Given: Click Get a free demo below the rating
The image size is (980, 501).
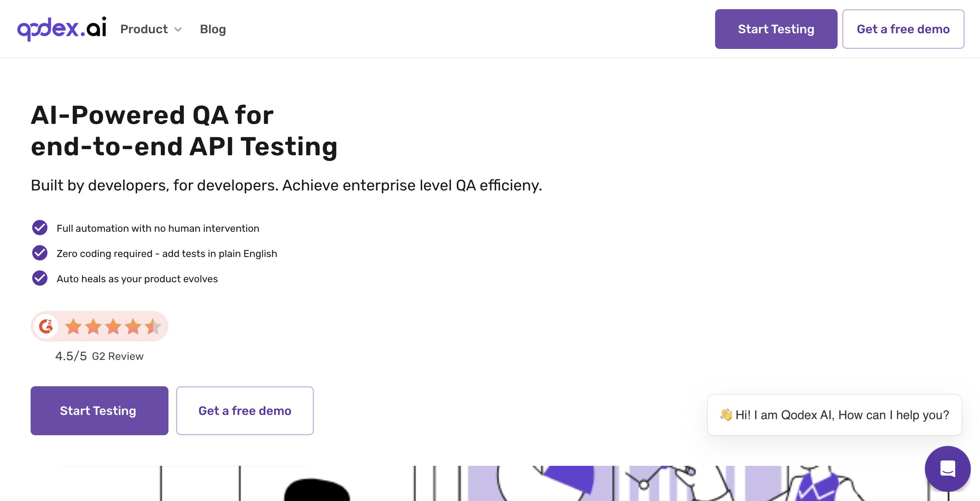Looking at the screenshot, I should (x=245, y=410).
